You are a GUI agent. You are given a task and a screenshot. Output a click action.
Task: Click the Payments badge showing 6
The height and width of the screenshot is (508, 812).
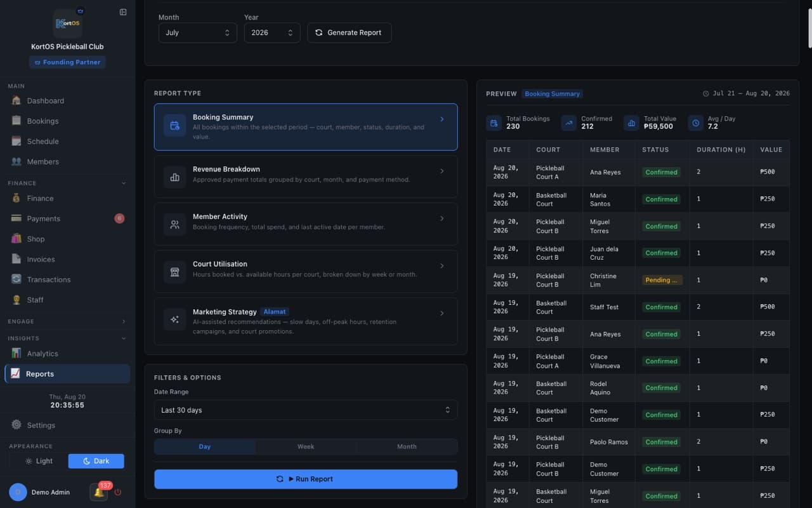[x=119, y=218]
